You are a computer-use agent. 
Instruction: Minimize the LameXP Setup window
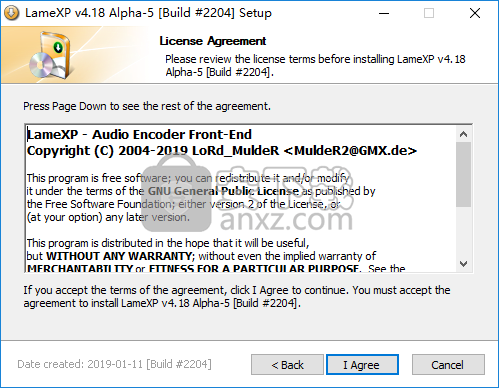(384, 13)
